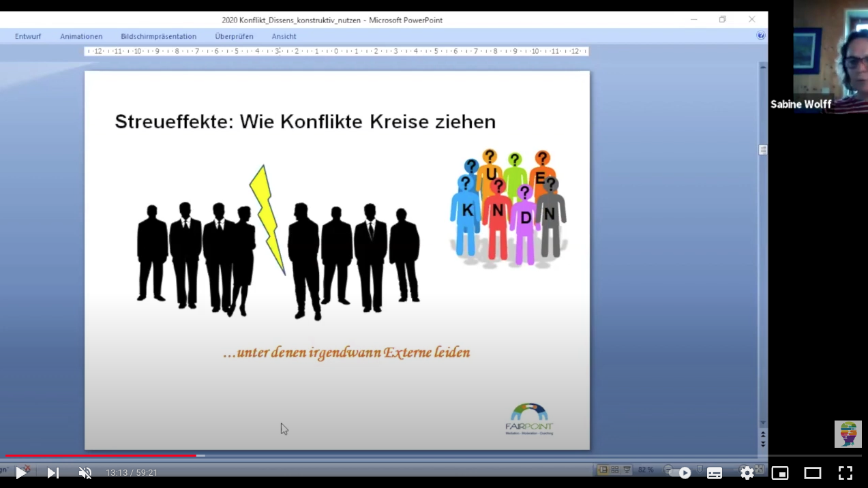Select PowerPoint slide sorter view button
Image resolution: width=868 pixels, height=488 pixels.
(615, 470)
